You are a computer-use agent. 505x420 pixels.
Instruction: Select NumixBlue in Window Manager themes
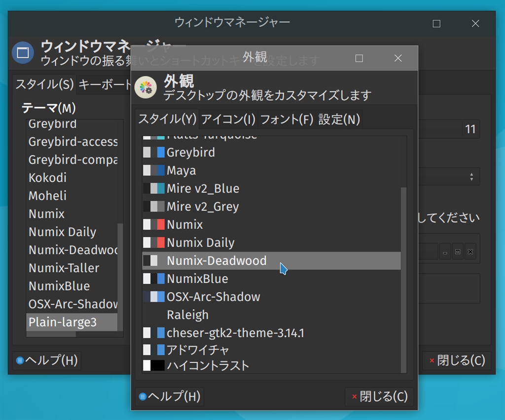click(72, 286)
